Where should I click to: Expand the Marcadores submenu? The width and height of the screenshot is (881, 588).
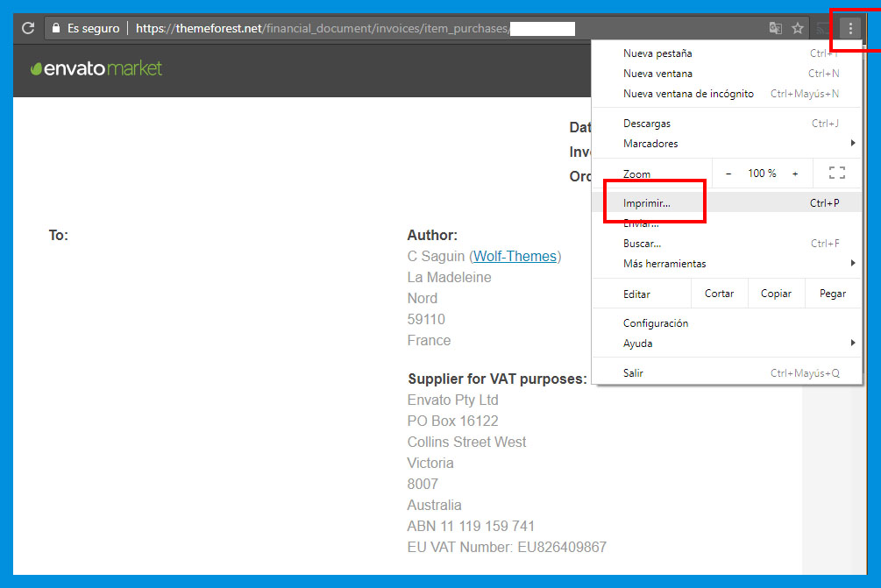click(x=727, y=144)
